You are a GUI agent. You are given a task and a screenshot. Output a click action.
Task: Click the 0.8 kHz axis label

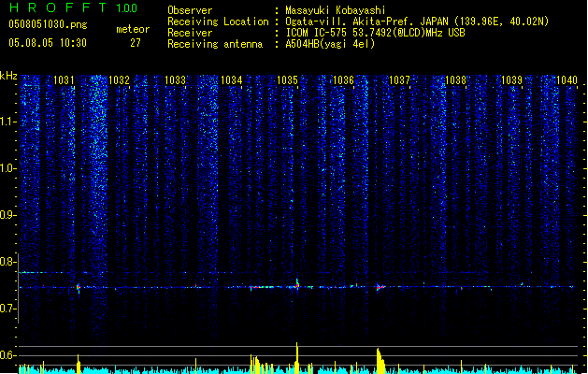[7, 262]
